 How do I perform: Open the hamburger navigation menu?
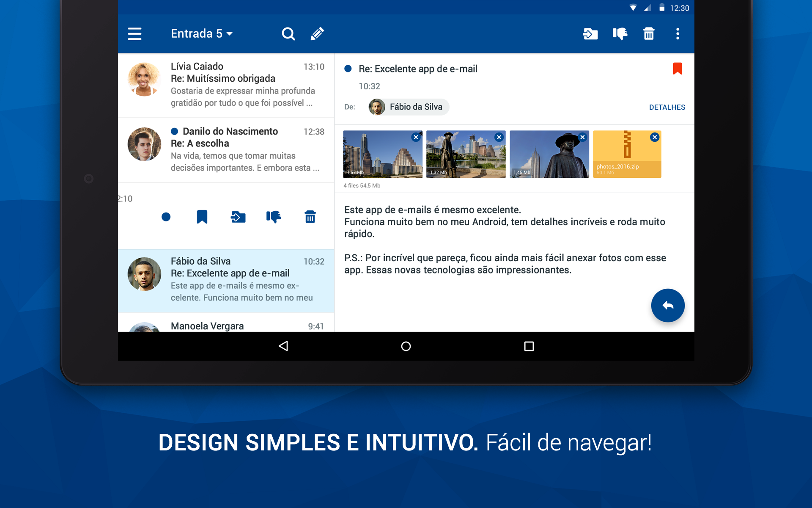tap(134, 33)
